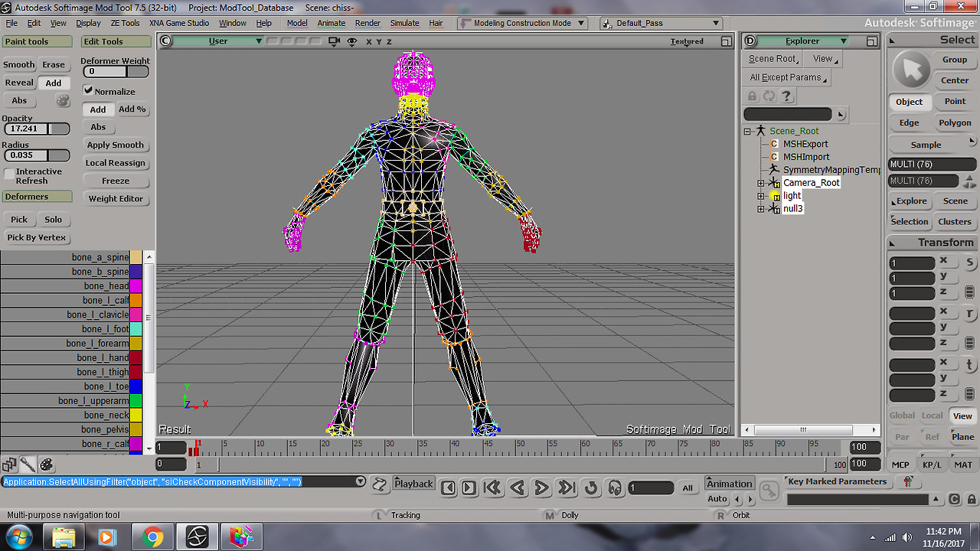The image size is (980, 551).
Task: Toggle the Normalize checkbox
Action: click(88, 90)
